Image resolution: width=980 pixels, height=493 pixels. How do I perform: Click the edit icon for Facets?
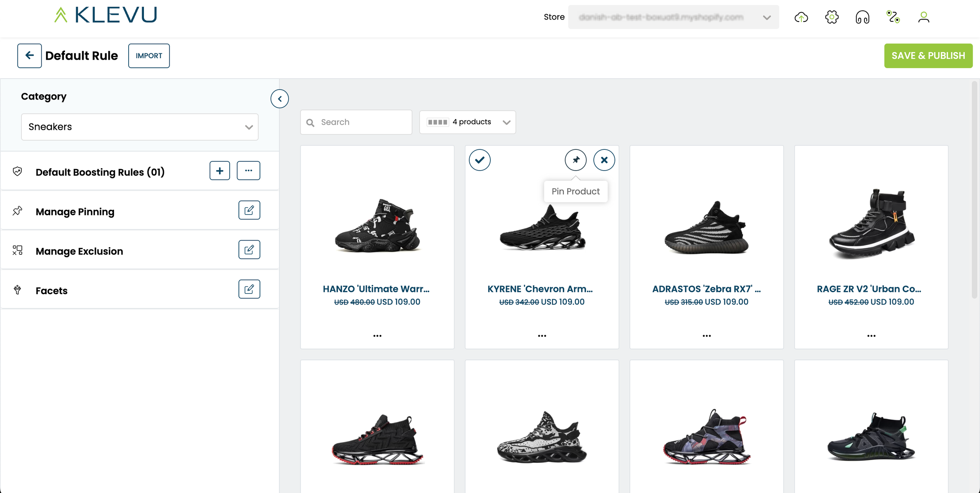(x=249, y=289)
